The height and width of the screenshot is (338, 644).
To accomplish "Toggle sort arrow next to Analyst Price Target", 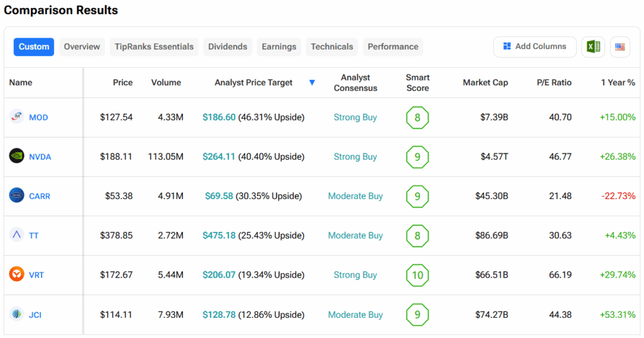I will (312, 83).
